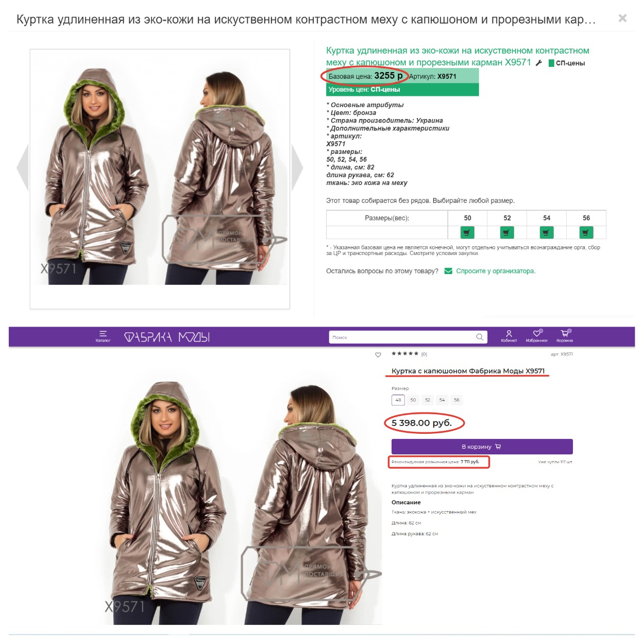Add jacket to wishlist heart icon
Image resolution: width=644 pixels, height=644 pixels.
click(378, 355)
